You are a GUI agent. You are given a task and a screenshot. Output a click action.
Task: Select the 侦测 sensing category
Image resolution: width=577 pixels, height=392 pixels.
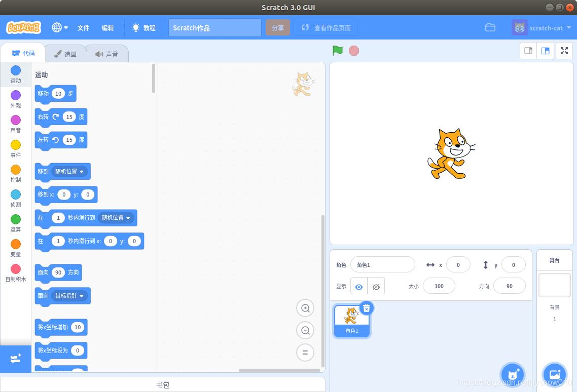15,199
